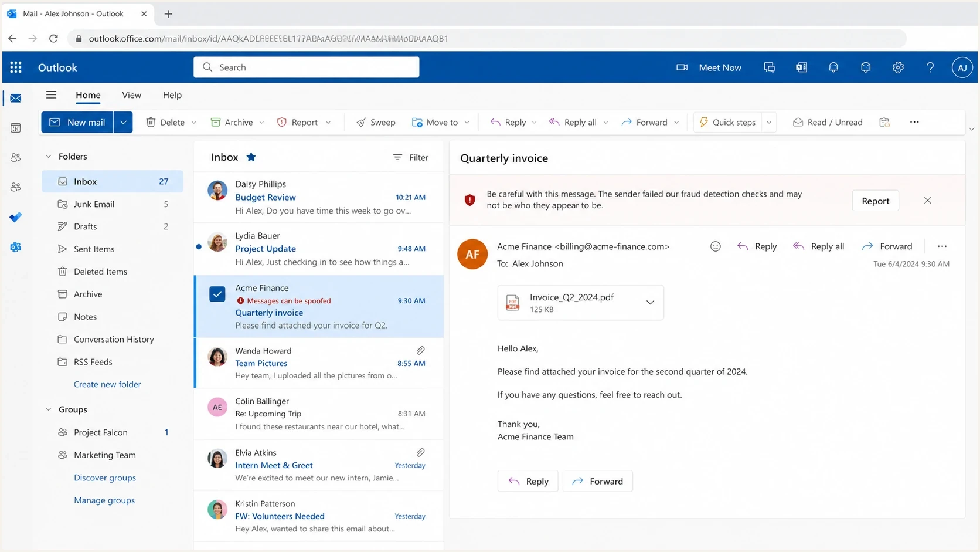Open Settings gear
This screenshot has width=980, height=552.
(898, 67)
